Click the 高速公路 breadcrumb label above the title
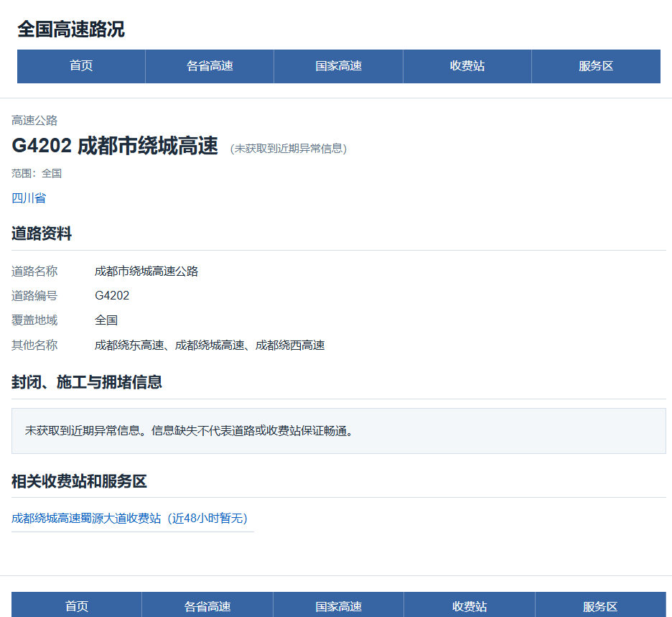Viewport: 672px width, 617px height. coord(34,121)
